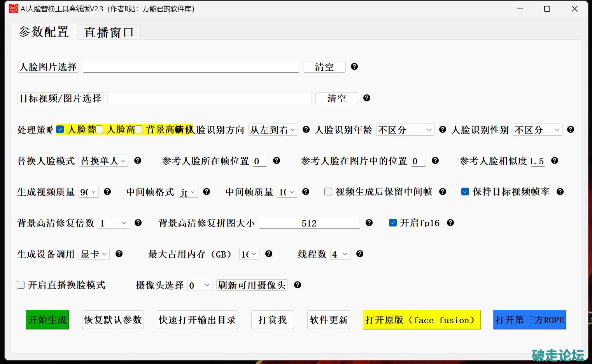
Task: Expand 生成设备调用 dropdown set to 显卡
Action: tap(94, 254)
